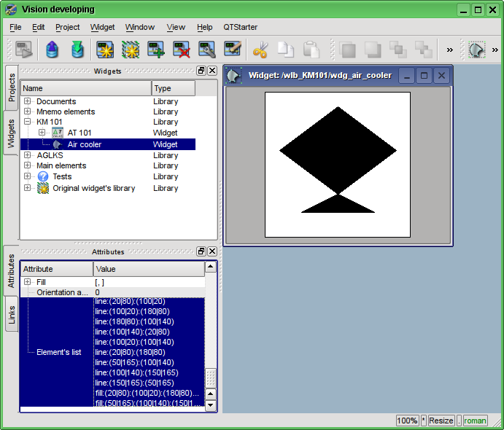Viewport: 504px width, 430px height.
Task: Click the cut scissors icon
Action: [260, 50]
